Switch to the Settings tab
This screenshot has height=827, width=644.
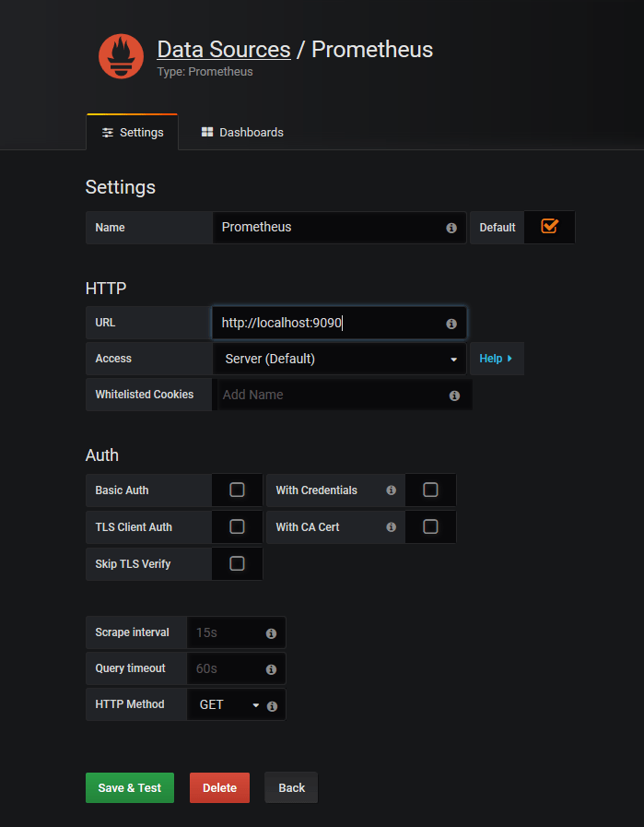[x=133, y=133]
